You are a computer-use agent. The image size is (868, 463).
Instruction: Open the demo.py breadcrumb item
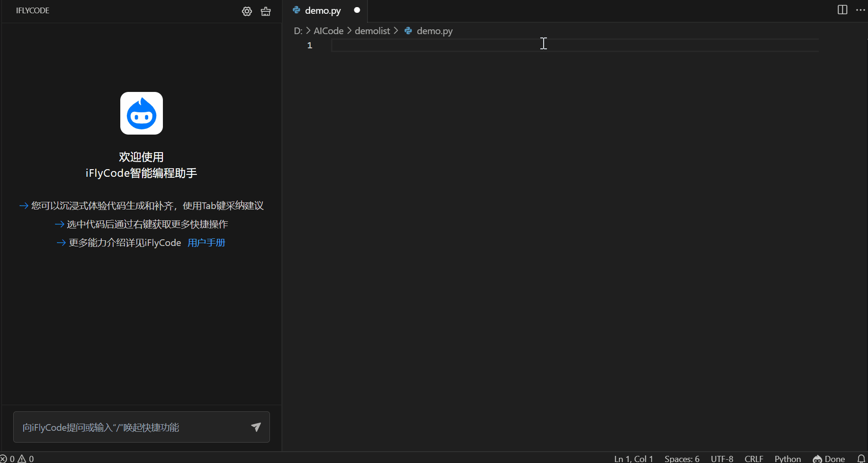434,31
